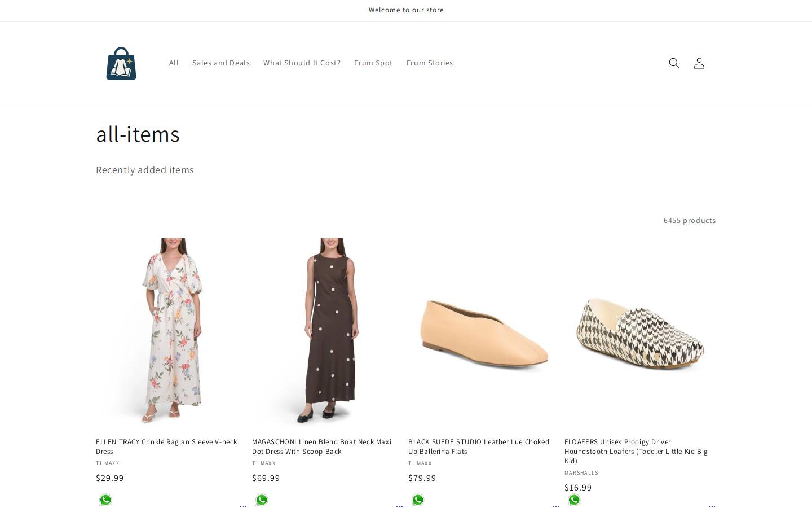Go to the All menu item
Image resolution: width=812 pixels, height=508 pixels.
(x=174, y=63)
